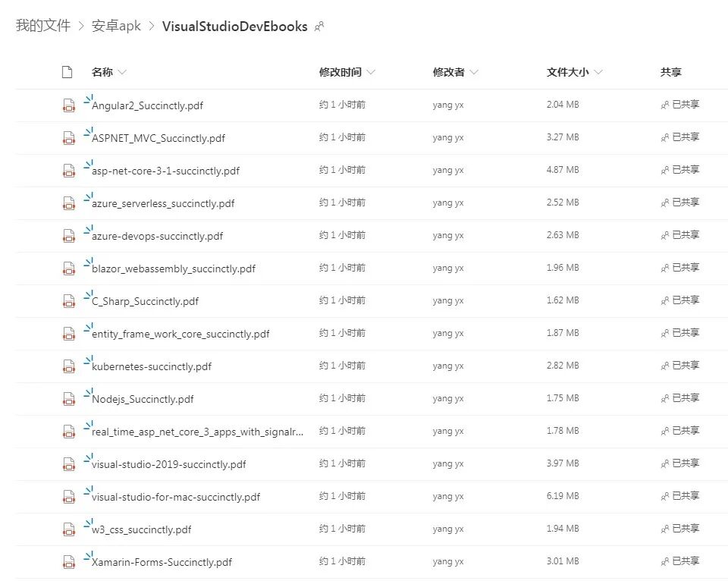Click 4.87 MB file size cell
Image resolution: width=728 pixels, height=581 pixels.
(x=563, y=169)
